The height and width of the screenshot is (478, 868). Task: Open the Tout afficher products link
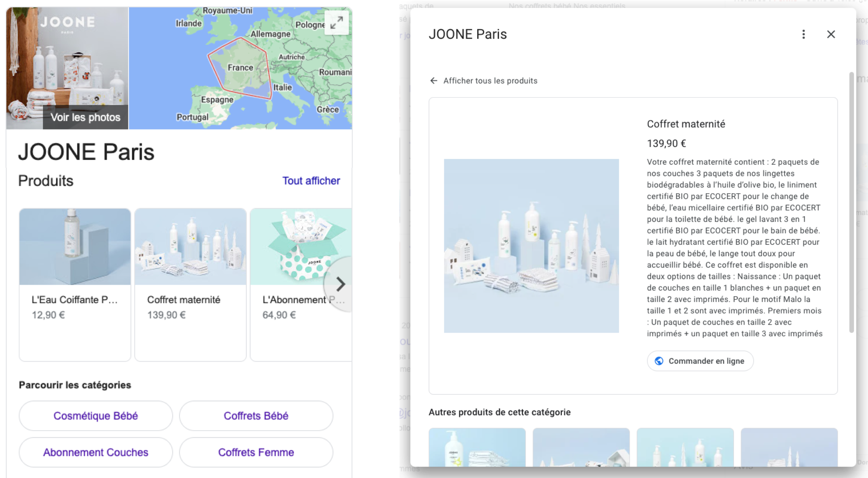[x=311, y=181]
